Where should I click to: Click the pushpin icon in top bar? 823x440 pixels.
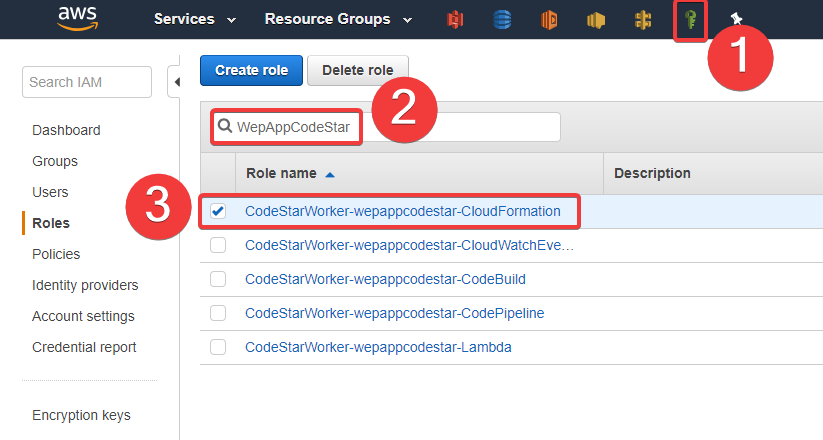tap(736, 19)
